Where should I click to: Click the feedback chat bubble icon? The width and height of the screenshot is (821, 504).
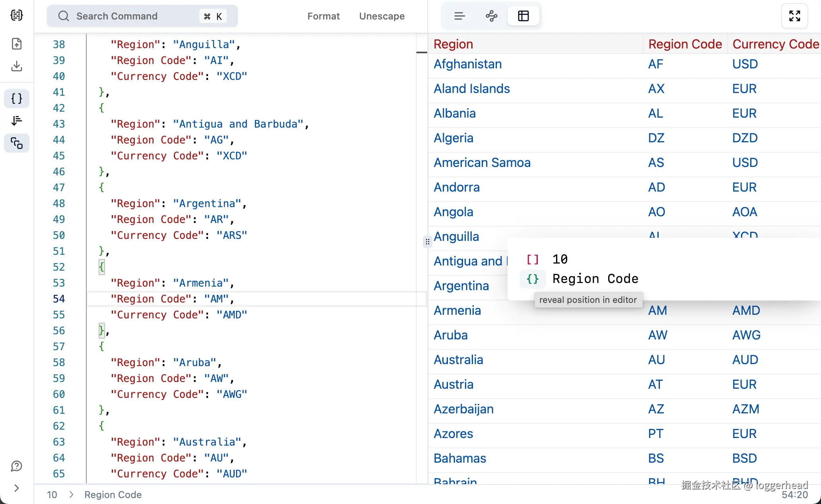[x=17, y=466]
